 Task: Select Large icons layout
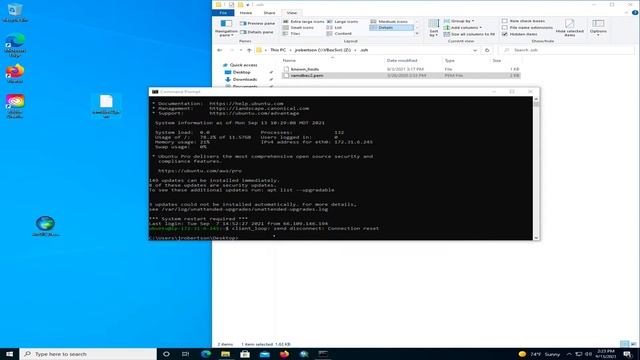tap(343, 21)
